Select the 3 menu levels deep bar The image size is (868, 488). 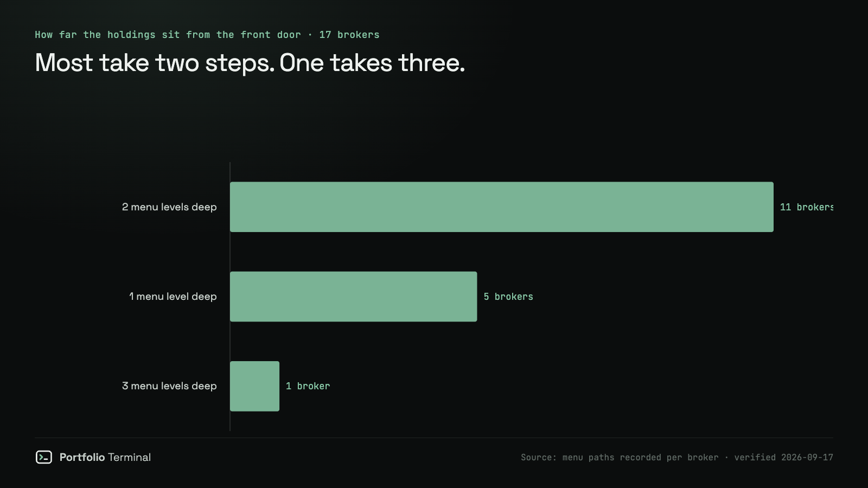point(255,386)
